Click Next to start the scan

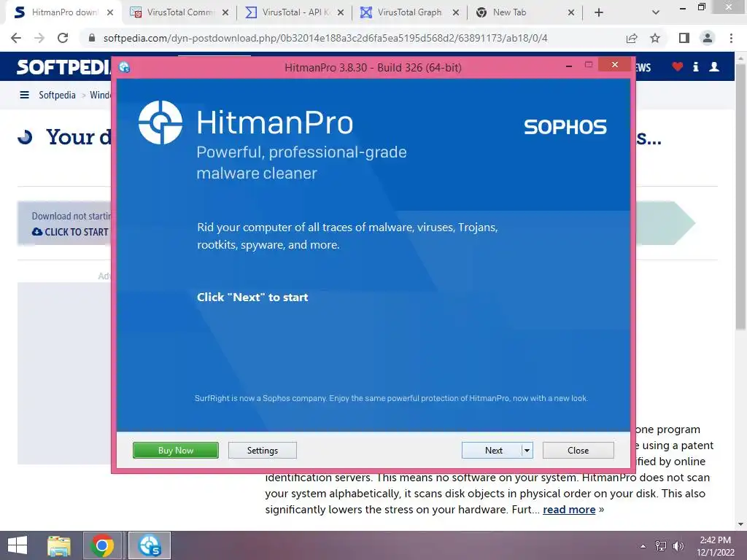(x=492, y=450)
